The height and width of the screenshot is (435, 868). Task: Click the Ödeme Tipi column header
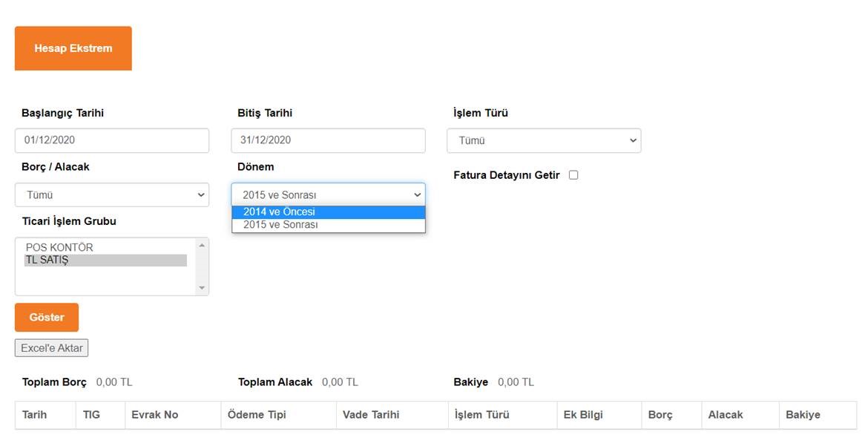(x=257, y=415)
